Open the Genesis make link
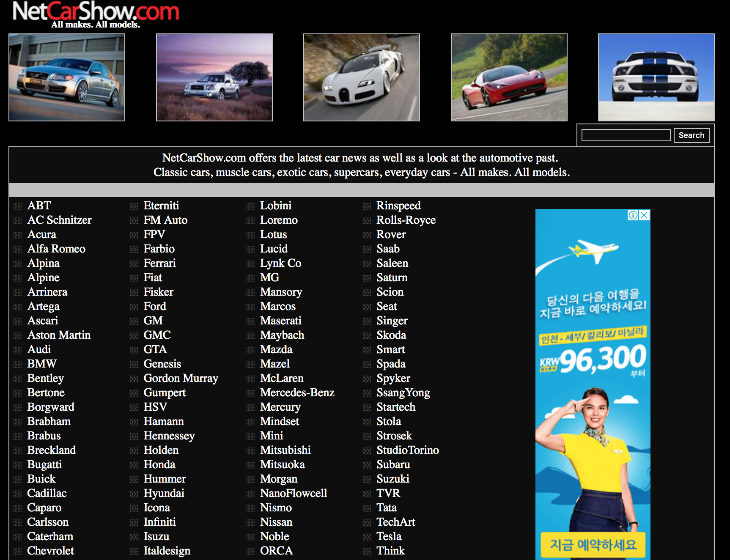 coord(162,364)
